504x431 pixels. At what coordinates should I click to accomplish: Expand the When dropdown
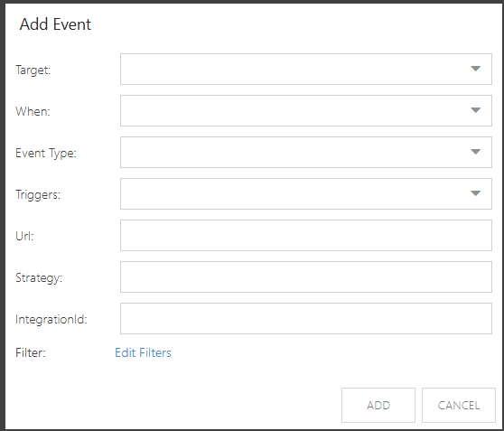pyautogui.click(x=306, y=110)
